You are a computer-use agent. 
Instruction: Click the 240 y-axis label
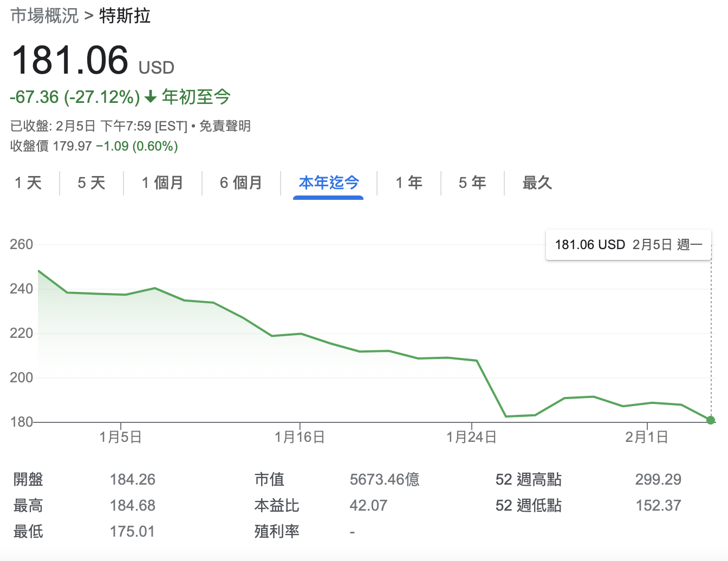tap(22, 289)
